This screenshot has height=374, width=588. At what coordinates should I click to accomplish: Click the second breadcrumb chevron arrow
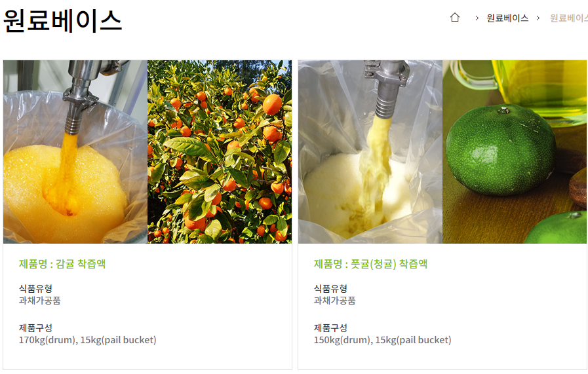pos(538,18)
